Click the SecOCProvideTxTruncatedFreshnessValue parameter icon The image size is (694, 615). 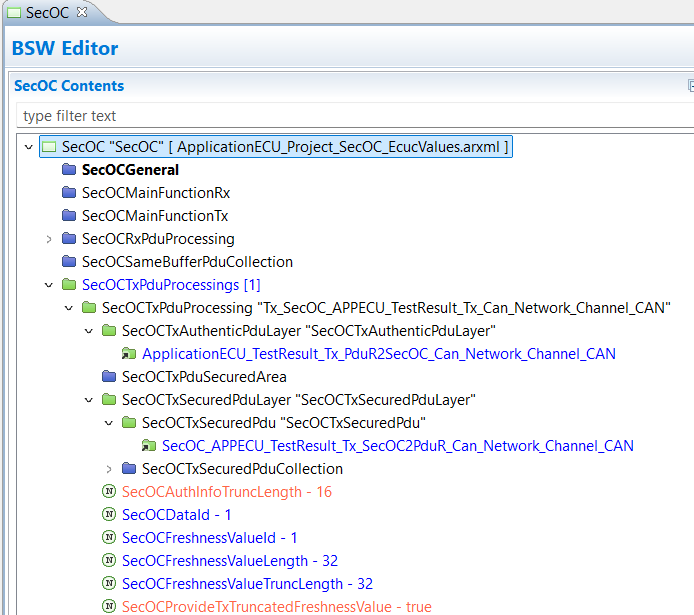109,607
